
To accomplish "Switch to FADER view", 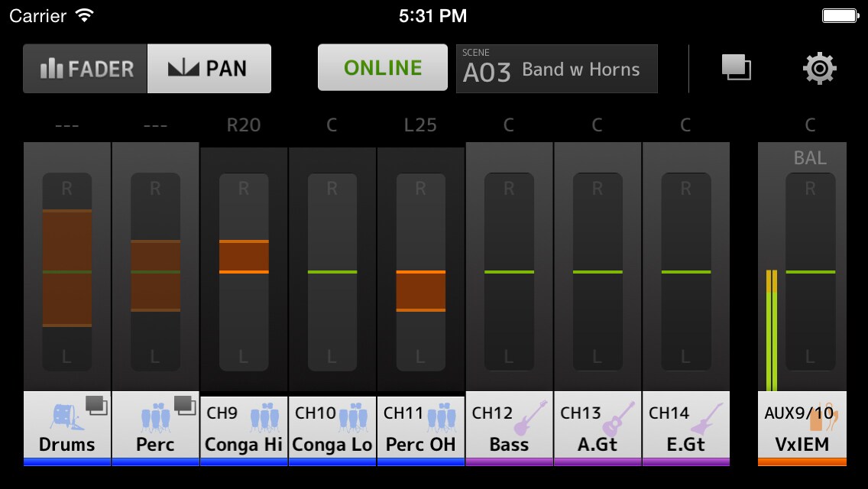I will pyautogui.click(x=84, y=68).
